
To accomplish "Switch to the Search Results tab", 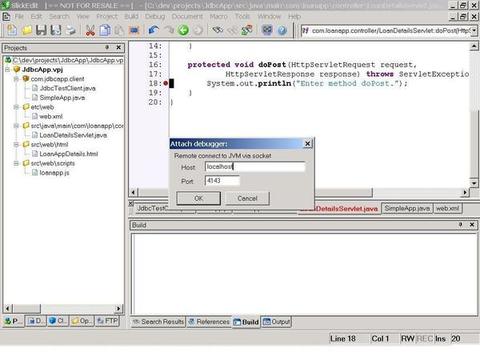I will (158, 322).
